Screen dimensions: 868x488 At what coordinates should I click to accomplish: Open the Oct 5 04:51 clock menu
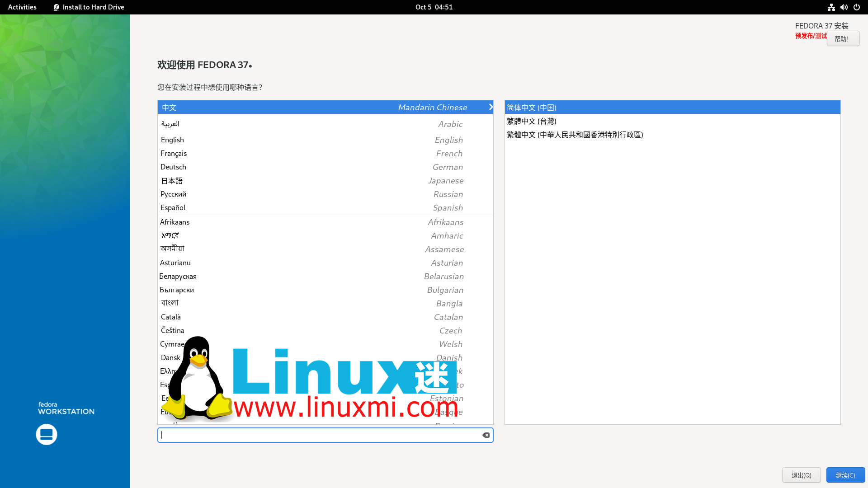(x=434, y=7)
